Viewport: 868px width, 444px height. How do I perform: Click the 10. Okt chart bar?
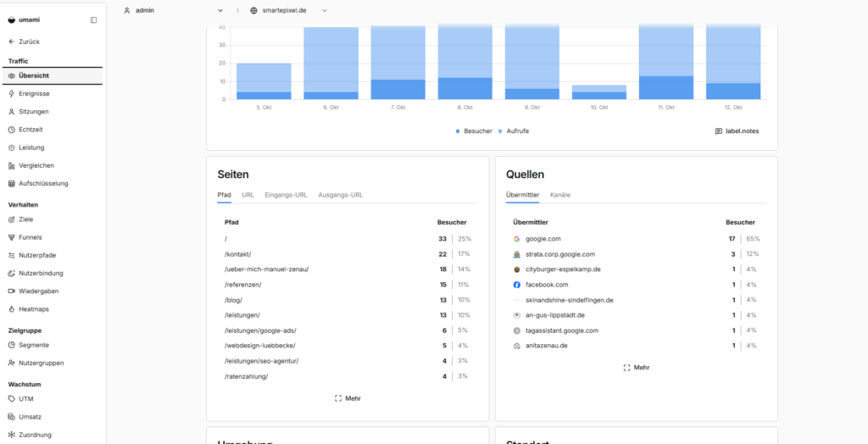click(599, 92)
